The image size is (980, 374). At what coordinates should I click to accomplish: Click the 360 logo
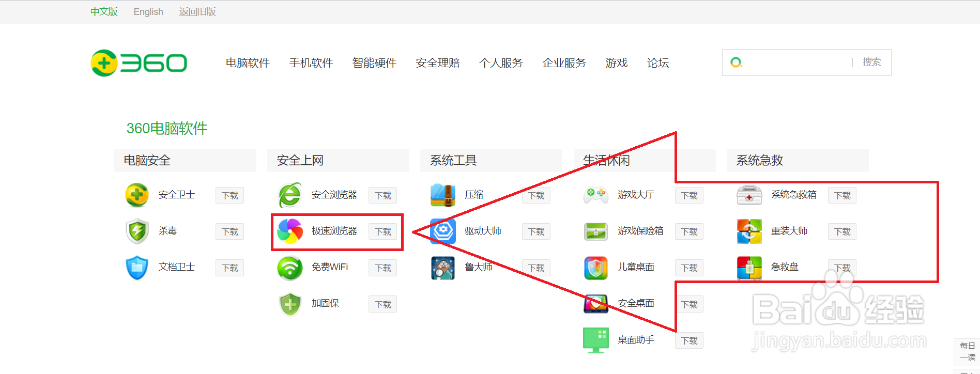click(139, 63)
